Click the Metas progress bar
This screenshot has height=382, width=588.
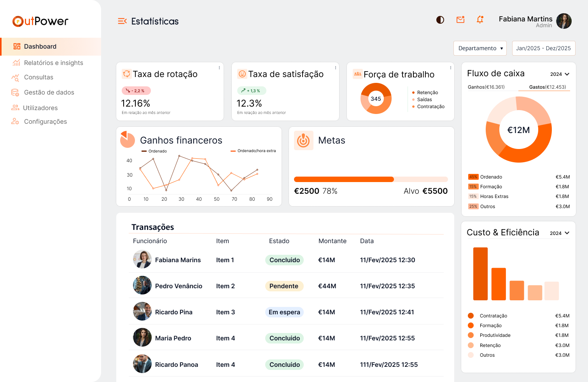pyautogui.click(x=371, y=179)
